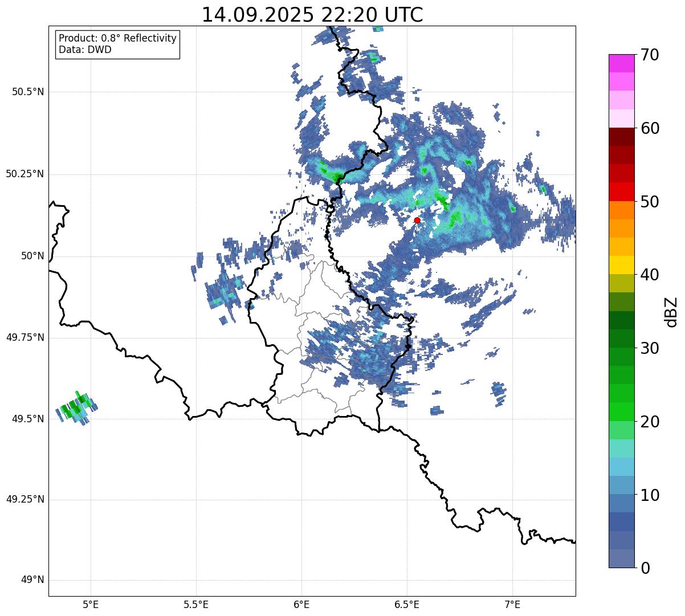Click the 5°E longitude label
685x616 pixels.
pos(91,604)
